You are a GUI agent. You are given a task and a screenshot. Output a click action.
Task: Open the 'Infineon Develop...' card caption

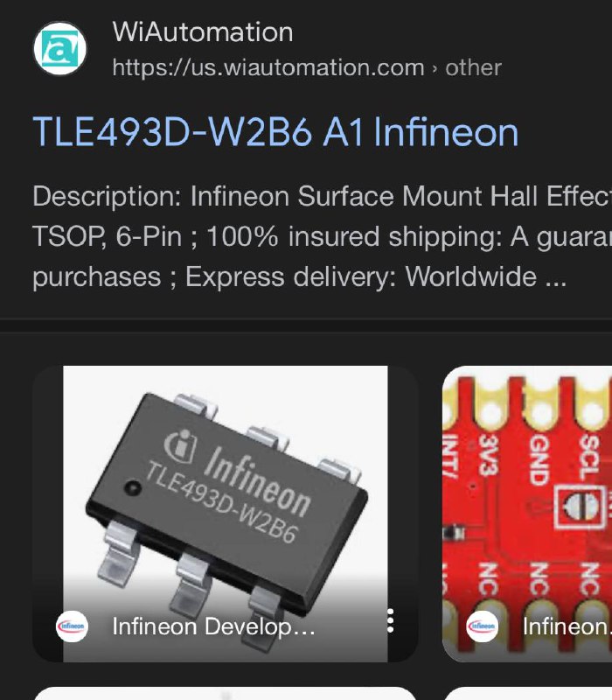click(x=213, y=626)
